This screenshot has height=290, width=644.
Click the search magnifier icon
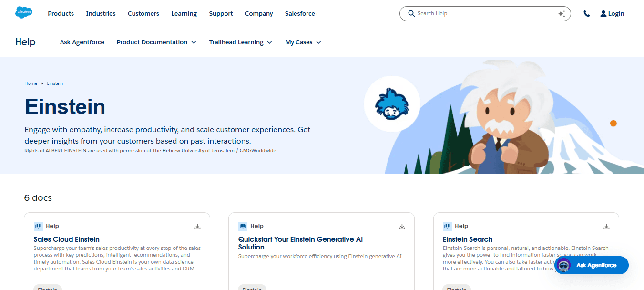click(x=411, y=14)
